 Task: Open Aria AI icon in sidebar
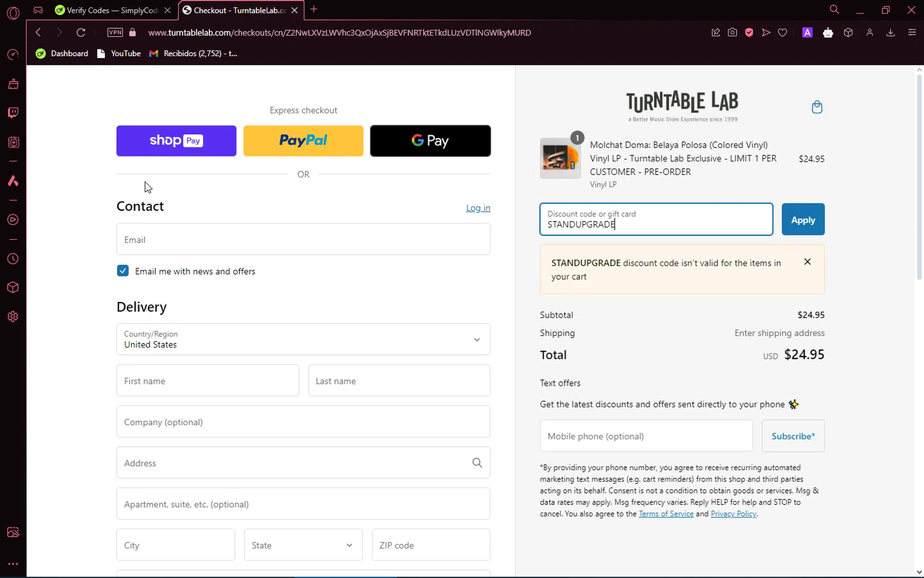tap(13, 181)
